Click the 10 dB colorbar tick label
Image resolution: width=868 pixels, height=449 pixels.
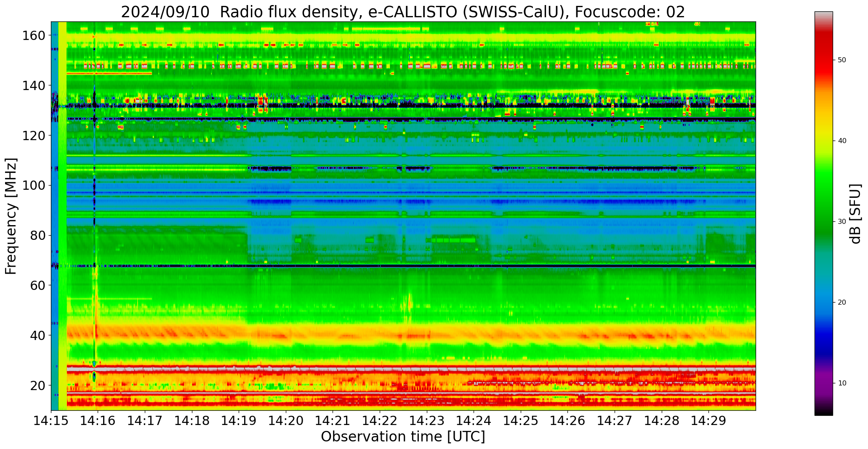tap(842, 383)
